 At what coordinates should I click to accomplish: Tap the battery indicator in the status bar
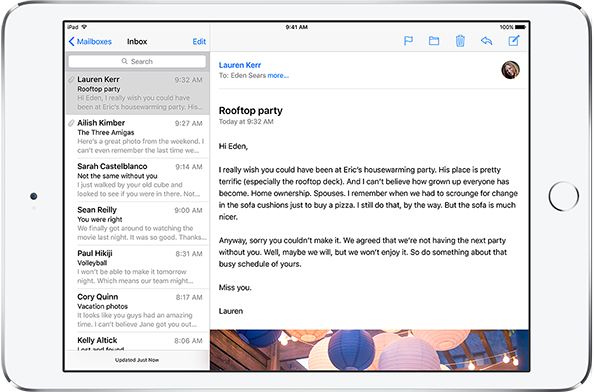(x=521, y=27)
